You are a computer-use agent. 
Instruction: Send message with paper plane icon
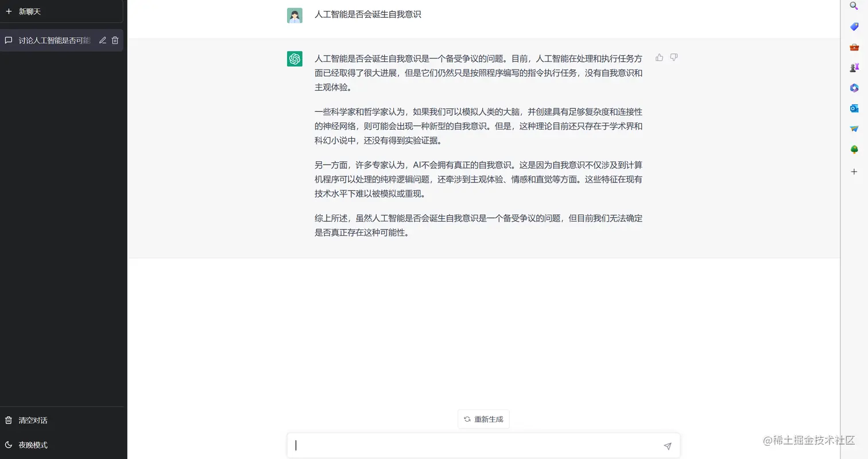(668, 446)
